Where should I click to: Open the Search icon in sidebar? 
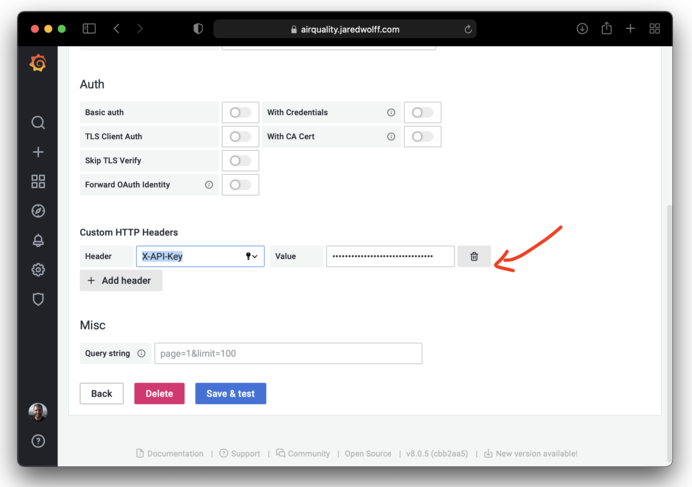[38, 123]
